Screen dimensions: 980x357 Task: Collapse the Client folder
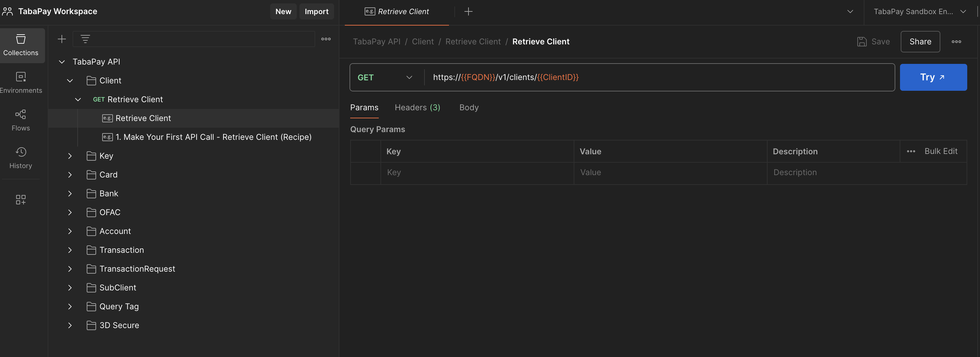click(70, 80)
